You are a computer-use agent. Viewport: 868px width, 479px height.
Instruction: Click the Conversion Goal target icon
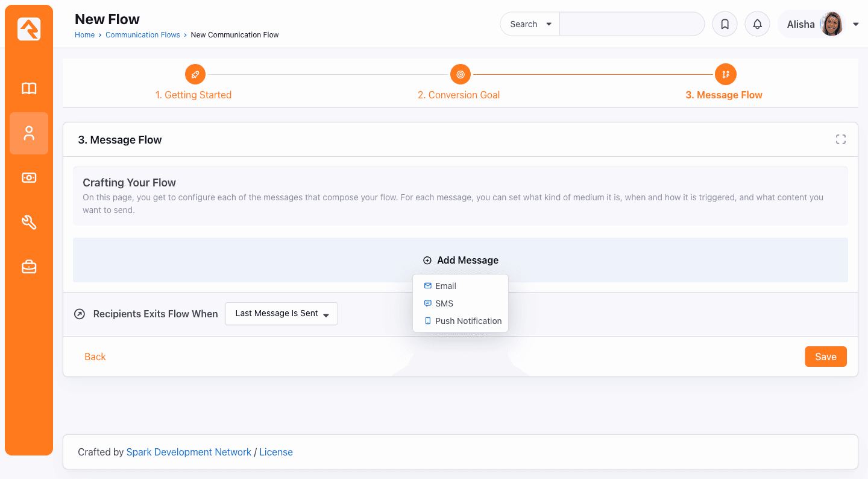(x=460, y=74)
